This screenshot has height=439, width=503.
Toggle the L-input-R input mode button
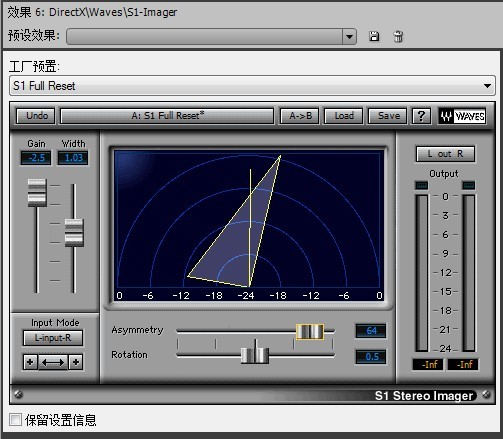pos(53,338)
